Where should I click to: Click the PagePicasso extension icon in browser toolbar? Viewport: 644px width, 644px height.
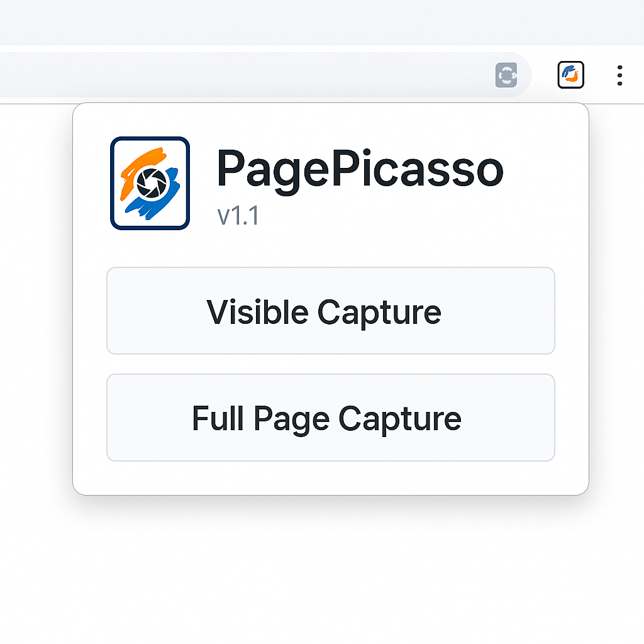tap(571, 75)
